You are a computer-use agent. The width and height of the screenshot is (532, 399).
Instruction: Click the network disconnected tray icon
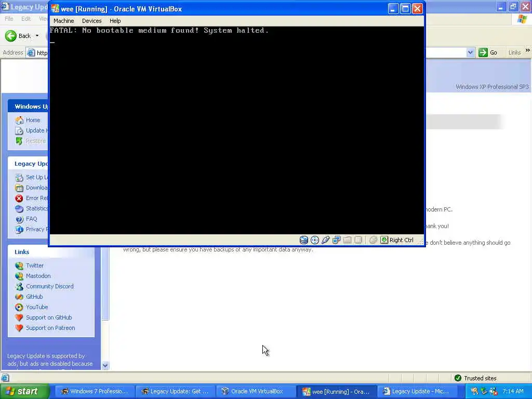point(494,391)
